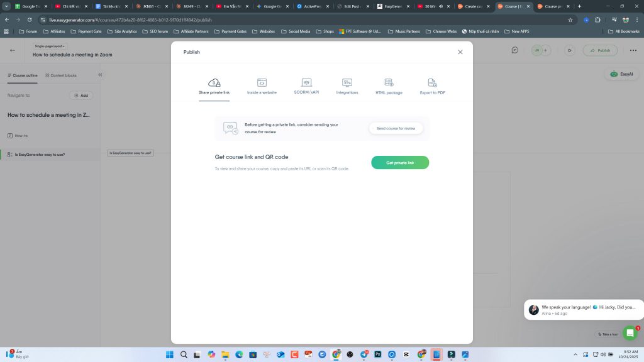Expand the Single-page layout dropdown

pyautogui.click(x=50, y=46)
